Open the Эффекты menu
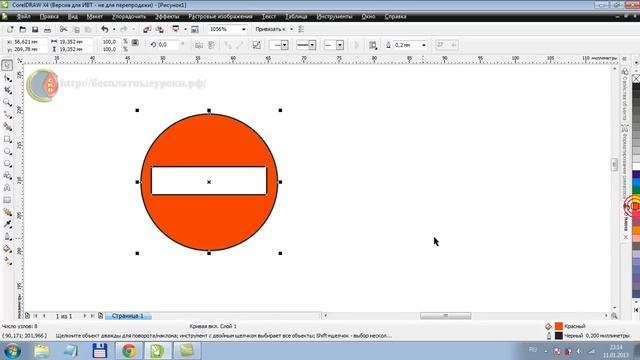The width and height of the screenshot is (640, 360). pyautogui.click(x=167, y=17)
